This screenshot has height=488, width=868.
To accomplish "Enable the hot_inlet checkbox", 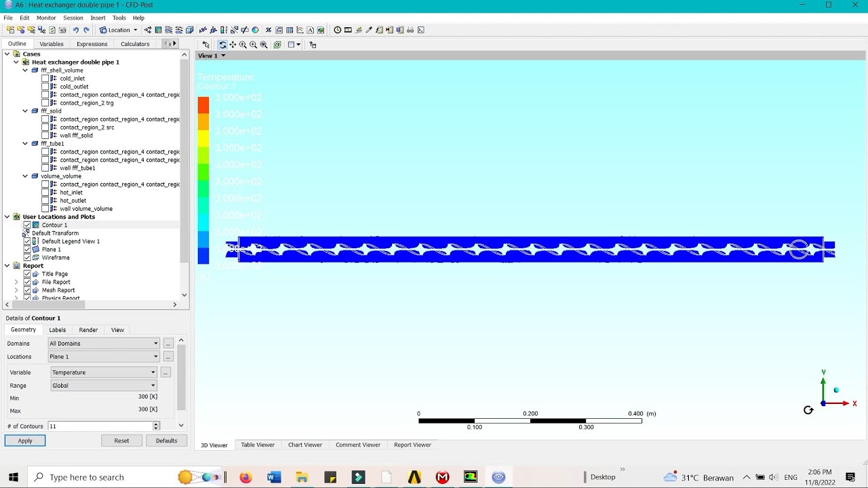I will [x=45, y=192].
